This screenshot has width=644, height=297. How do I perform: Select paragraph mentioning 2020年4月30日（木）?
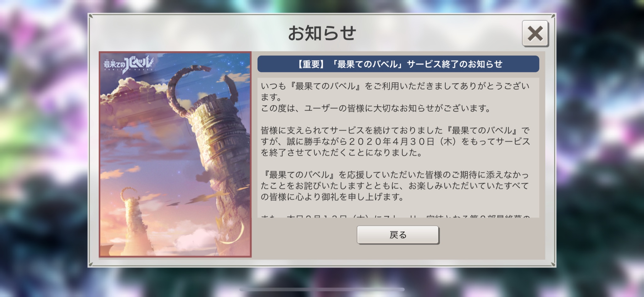[395, 141]
